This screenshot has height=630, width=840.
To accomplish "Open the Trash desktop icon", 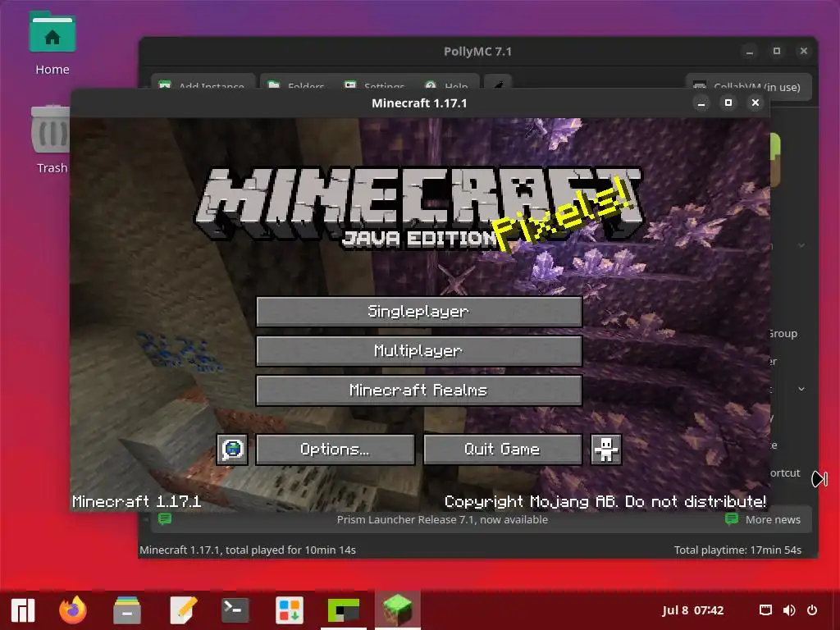I will coord(51,139).
